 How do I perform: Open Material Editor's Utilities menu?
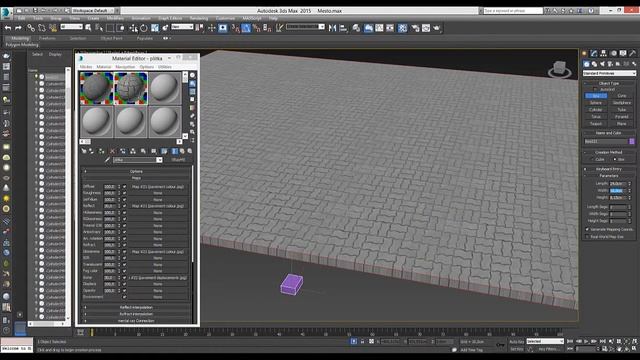click(165, 67)
